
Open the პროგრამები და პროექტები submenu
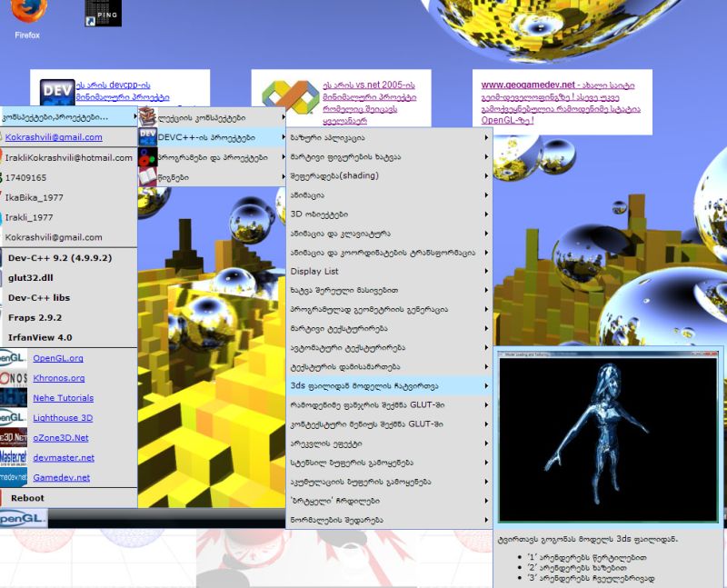(212, 157)
